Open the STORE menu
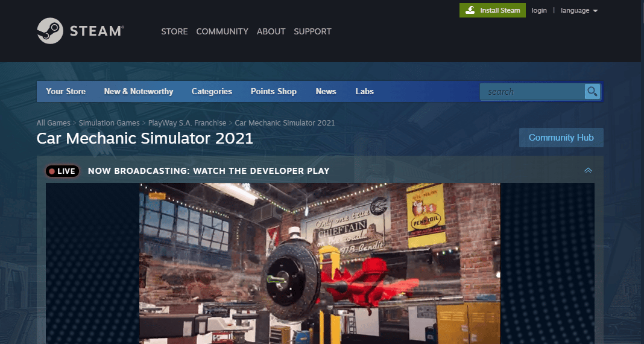644x344 pixels. tap(174, 31)
